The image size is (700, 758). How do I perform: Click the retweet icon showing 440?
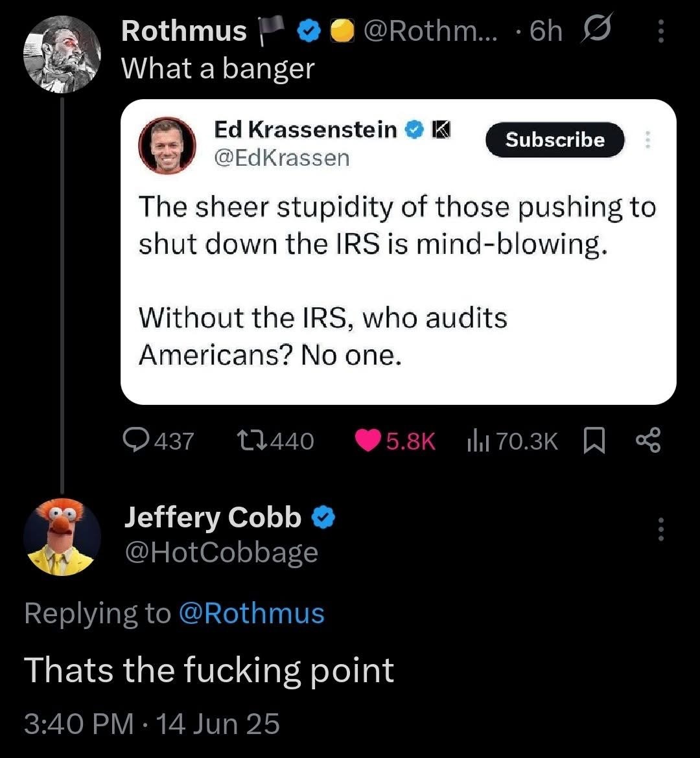pos(248,441)
